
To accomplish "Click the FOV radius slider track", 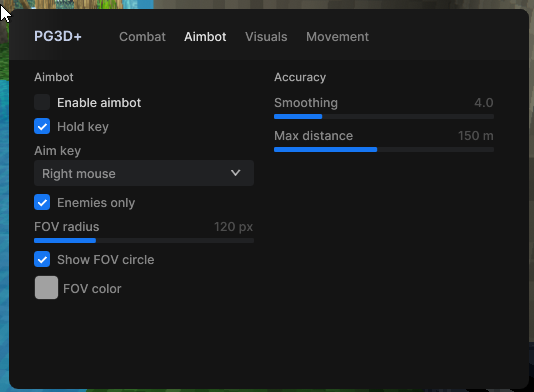I will click(x=144, y=240).
